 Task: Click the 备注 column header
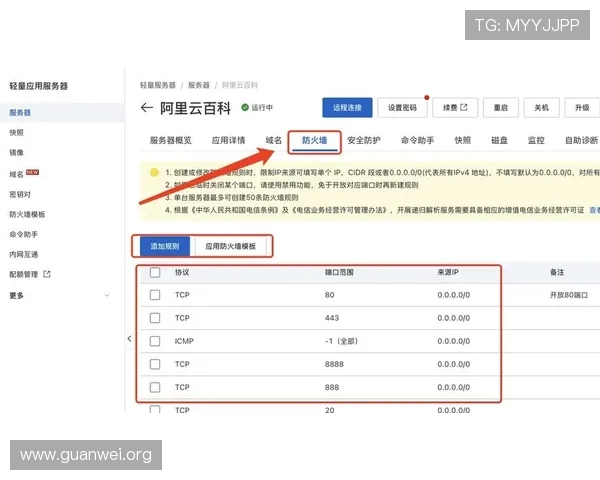click(557, 272)
